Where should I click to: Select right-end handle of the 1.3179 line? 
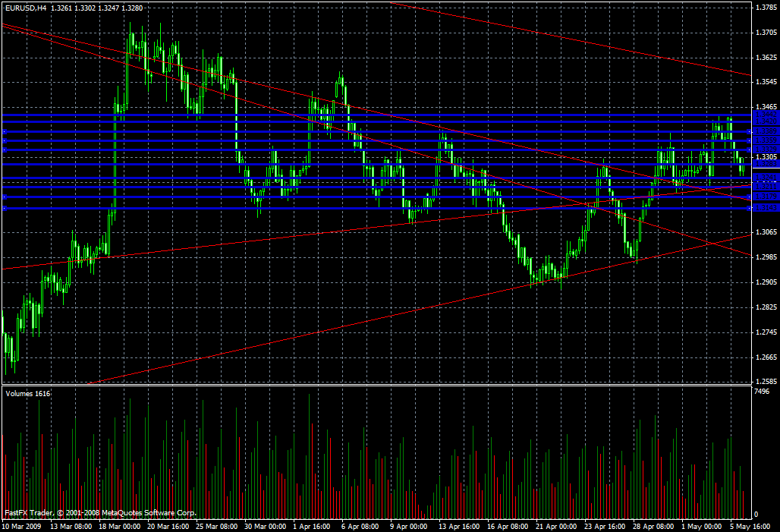click(x=750, y=197)
